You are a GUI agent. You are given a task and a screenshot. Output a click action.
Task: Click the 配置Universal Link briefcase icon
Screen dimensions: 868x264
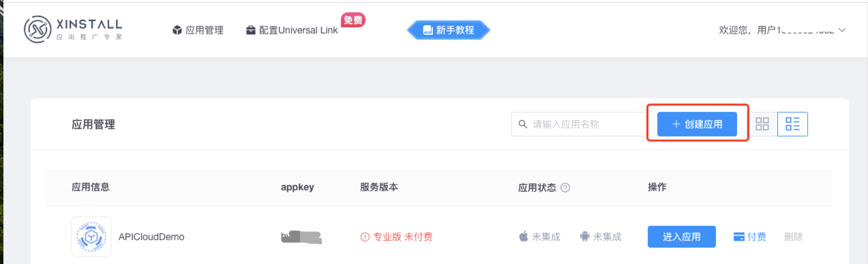pos(251,30)
